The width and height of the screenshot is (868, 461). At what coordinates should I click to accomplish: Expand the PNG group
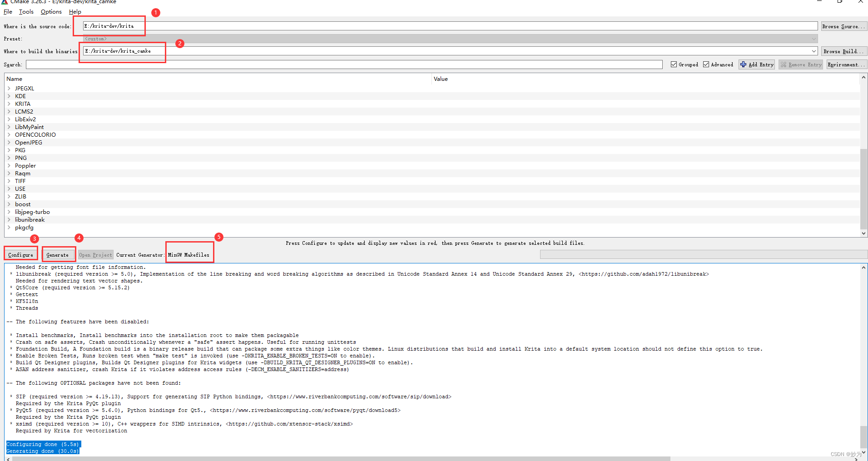(9, 158)
